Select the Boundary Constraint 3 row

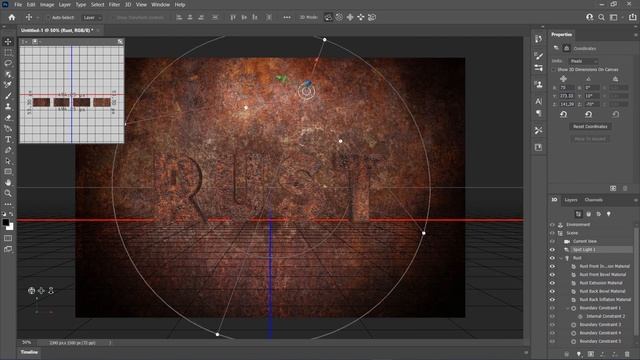(600, 325)
